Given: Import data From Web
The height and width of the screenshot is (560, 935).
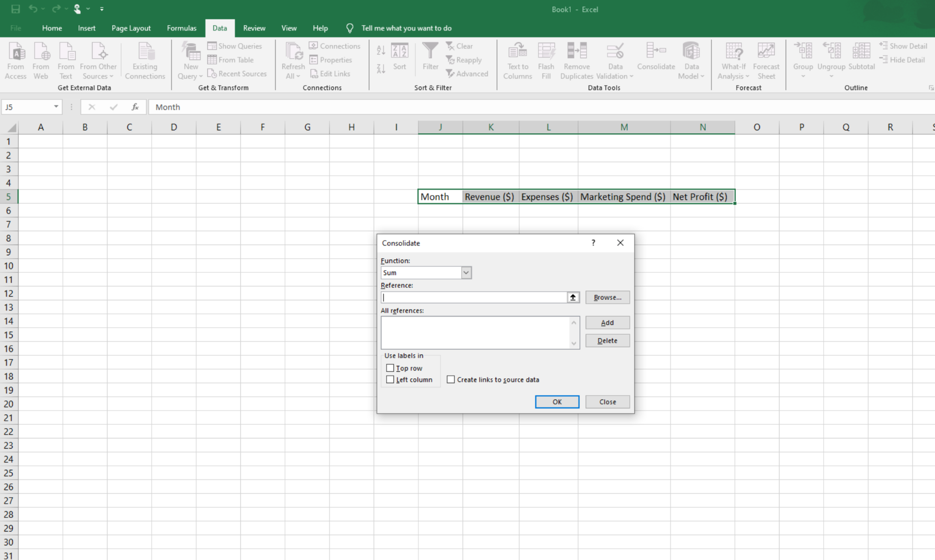Looking at the screenshot, I should pos(41,61).
